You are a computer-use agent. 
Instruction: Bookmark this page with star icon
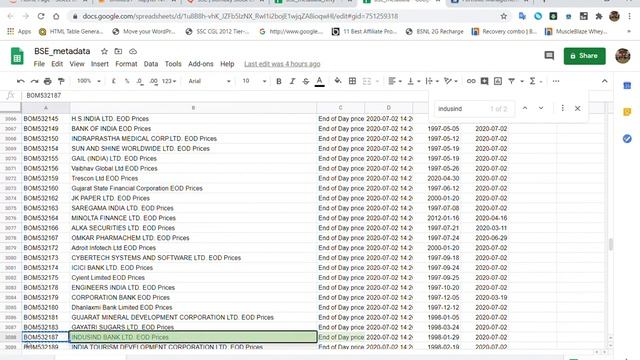coord(504,16)
